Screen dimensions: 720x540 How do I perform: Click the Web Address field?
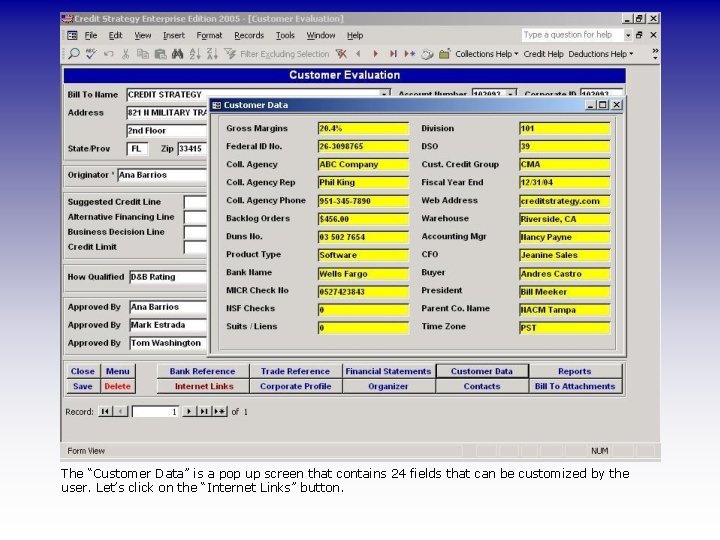pos(564,201)
